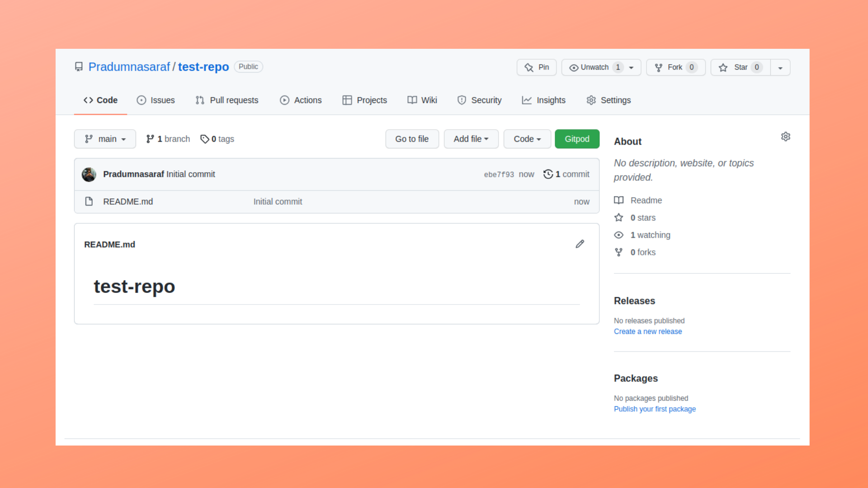Pin this repository with the Pin button
Image resolution: width=868 pixels, height=488 pixels.
(537, 67)
